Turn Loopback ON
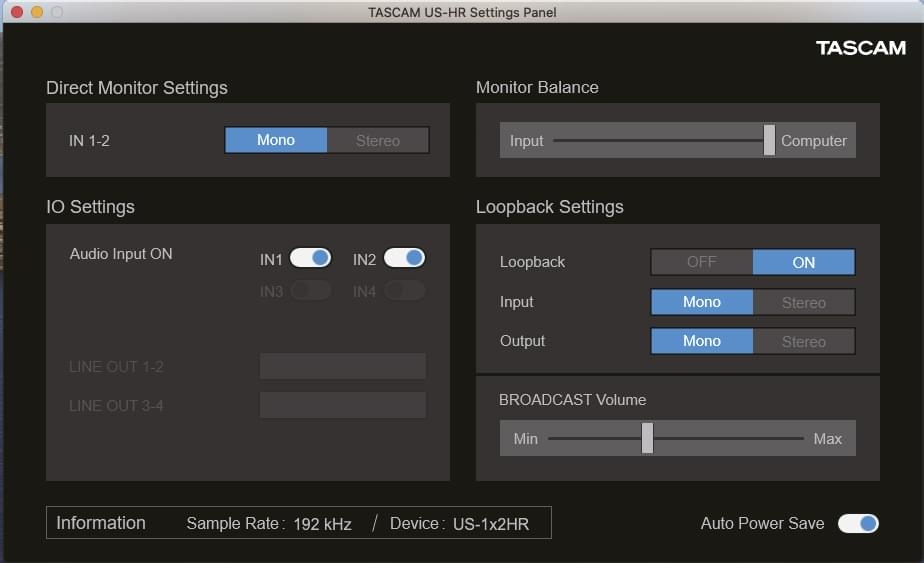Screen dimensions: 924x563 [x=804, y=262]
